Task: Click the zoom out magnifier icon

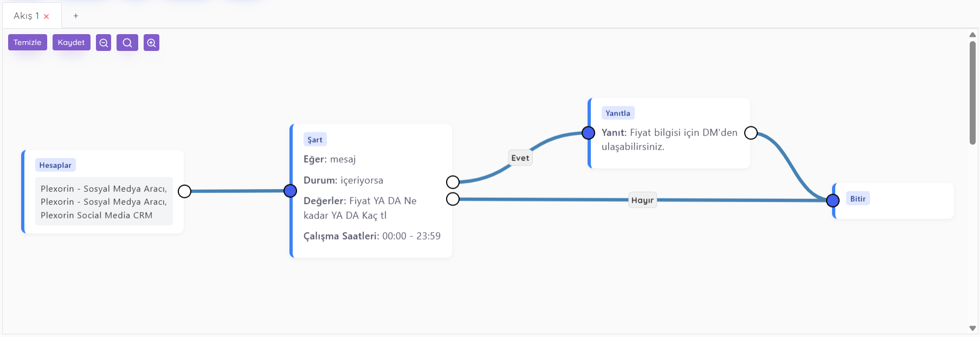Action: click(x=104, y=43)
